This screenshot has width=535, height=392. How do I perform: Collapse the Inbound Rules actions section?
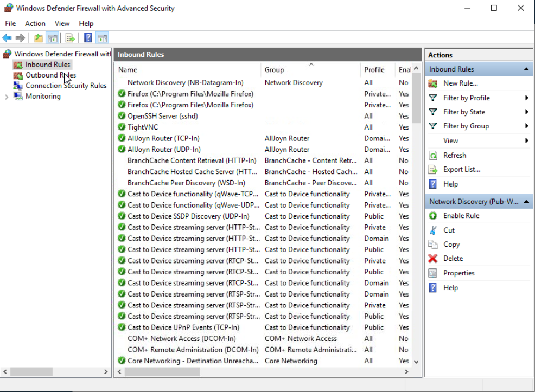(526, 69)
